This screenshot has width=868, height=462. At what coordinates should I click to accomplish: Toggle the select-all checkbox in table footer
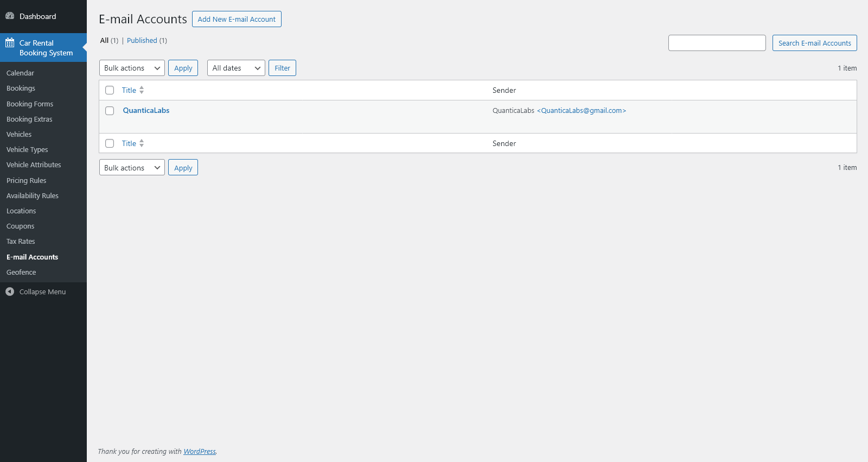(110, 143)
